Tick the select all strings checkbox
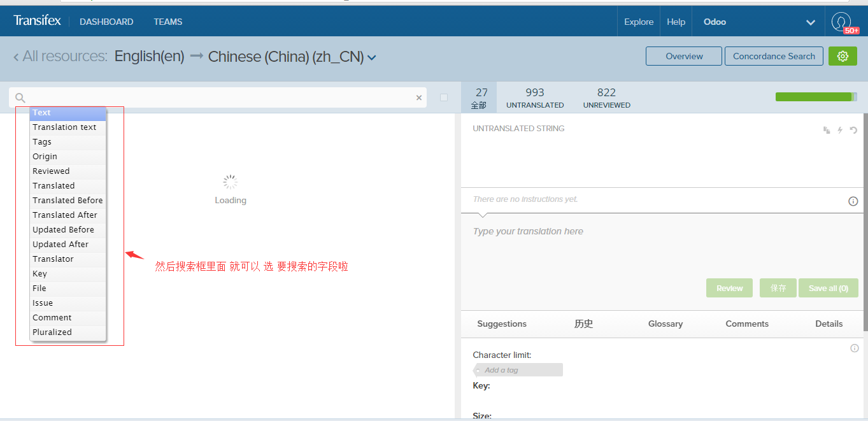Viewport: 868px width, 421px height. point(444,97)
